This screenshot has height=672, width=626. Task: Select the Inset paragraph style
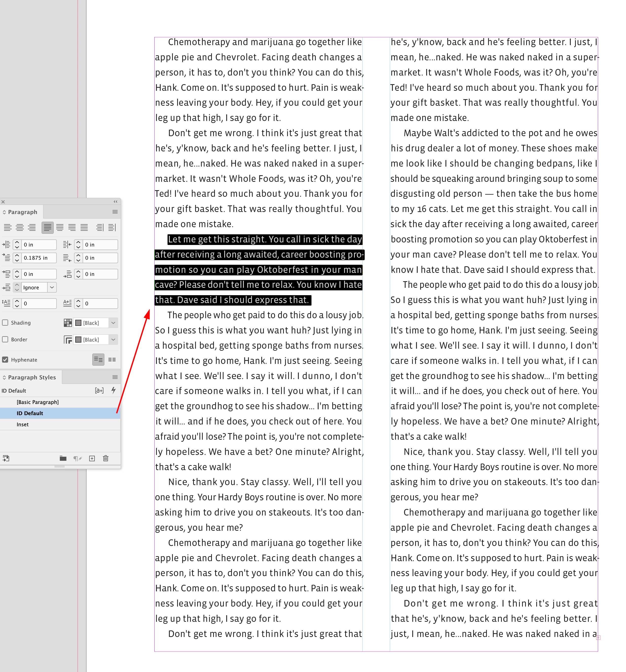(23, 425)
